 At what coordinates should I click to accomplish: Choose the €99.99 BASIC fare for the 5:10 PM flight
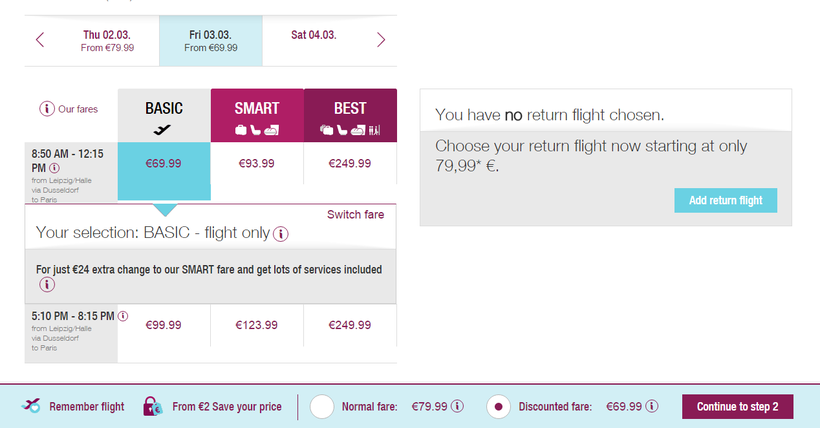[164, 325]
